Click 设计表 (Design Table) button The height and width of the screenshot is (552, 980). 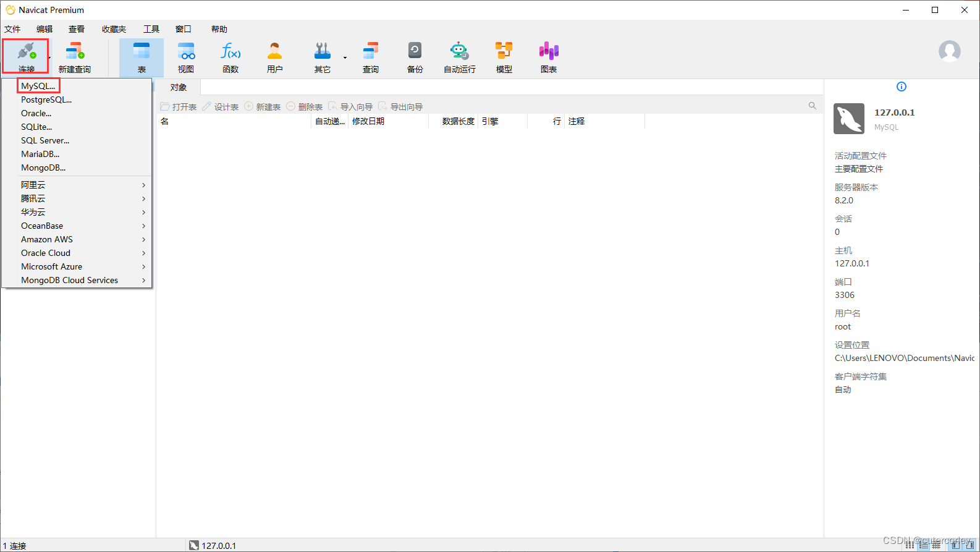click(221, 107)
